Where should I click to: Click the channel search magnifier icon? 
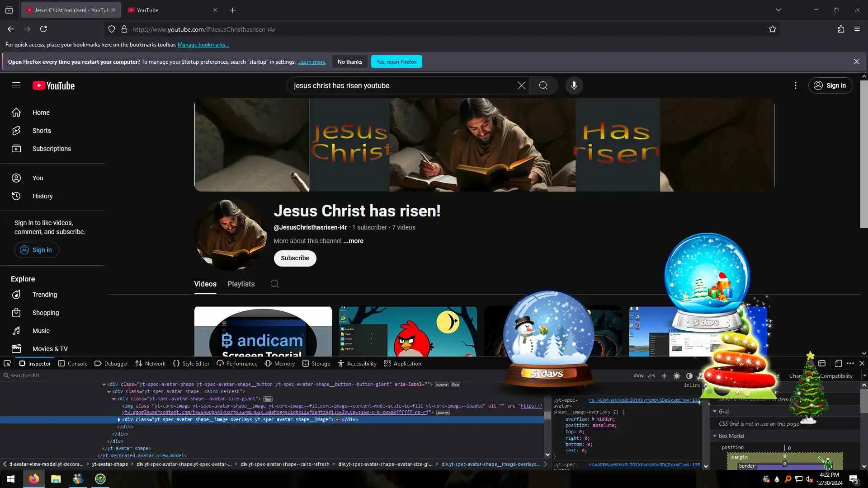click(274, 284)
